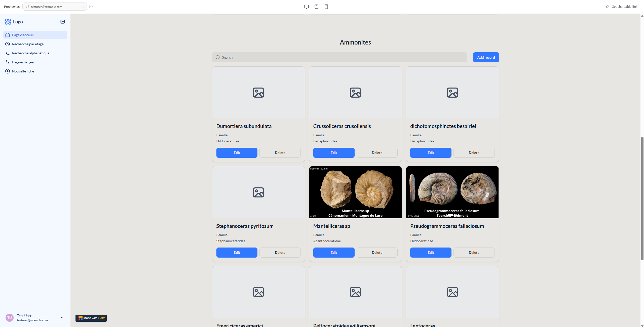The height and width of the screenshot is (327, 644).
Task: Open the Preview as user dropdown
Action: pos(55,7)
